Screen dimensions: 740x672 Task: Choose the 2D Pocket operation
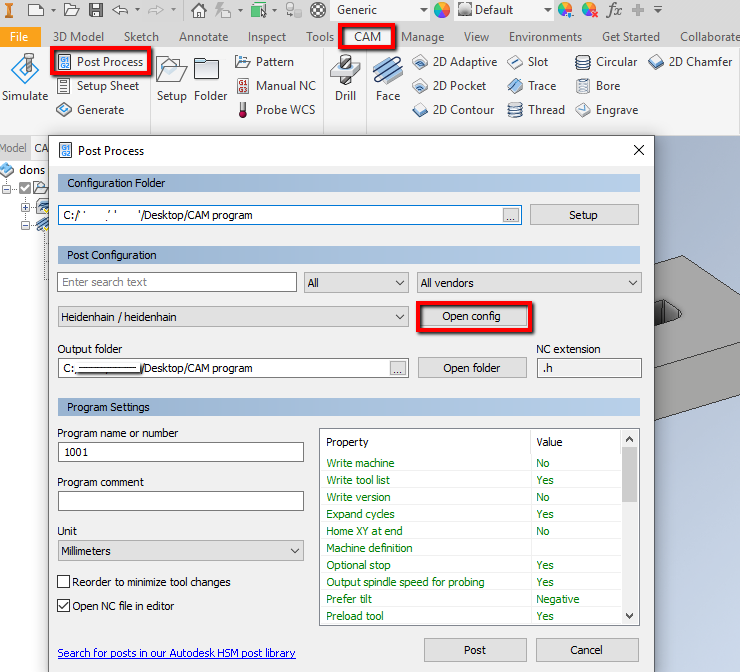pos(449,86)
